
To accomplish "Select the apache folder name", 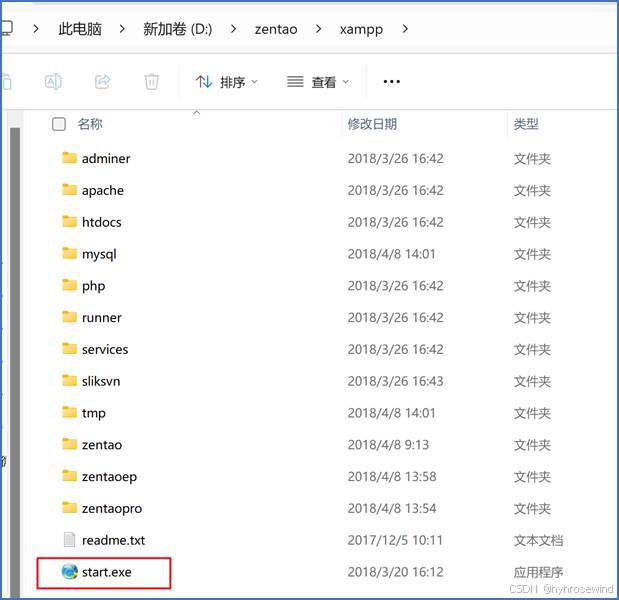I will click(103, 191).
